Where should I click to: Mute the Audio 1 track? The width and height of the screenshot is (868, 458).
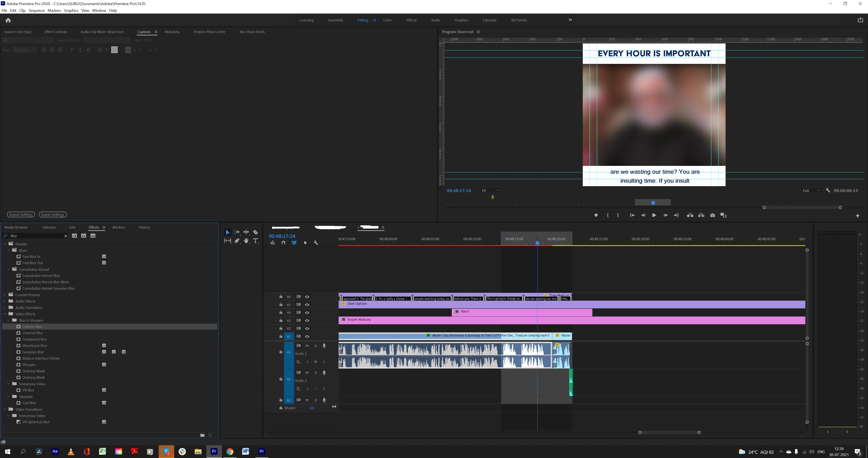coord(307,346)
